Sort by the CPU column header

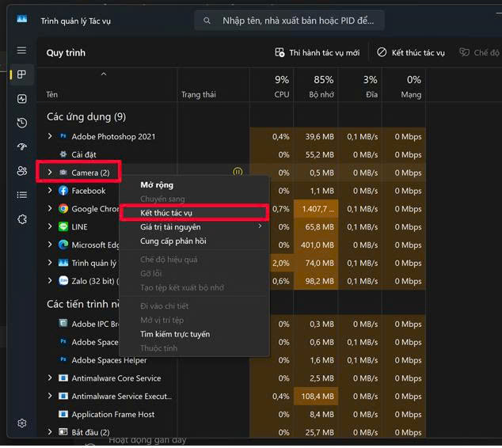(x=272, y=85)
